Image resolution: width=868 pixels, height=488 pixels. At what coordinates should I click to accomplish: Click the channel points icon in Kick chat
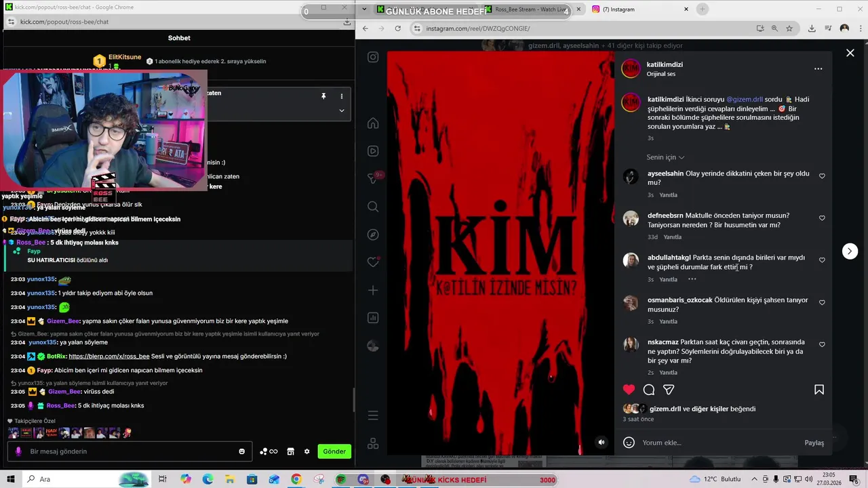tap(269, 451)
